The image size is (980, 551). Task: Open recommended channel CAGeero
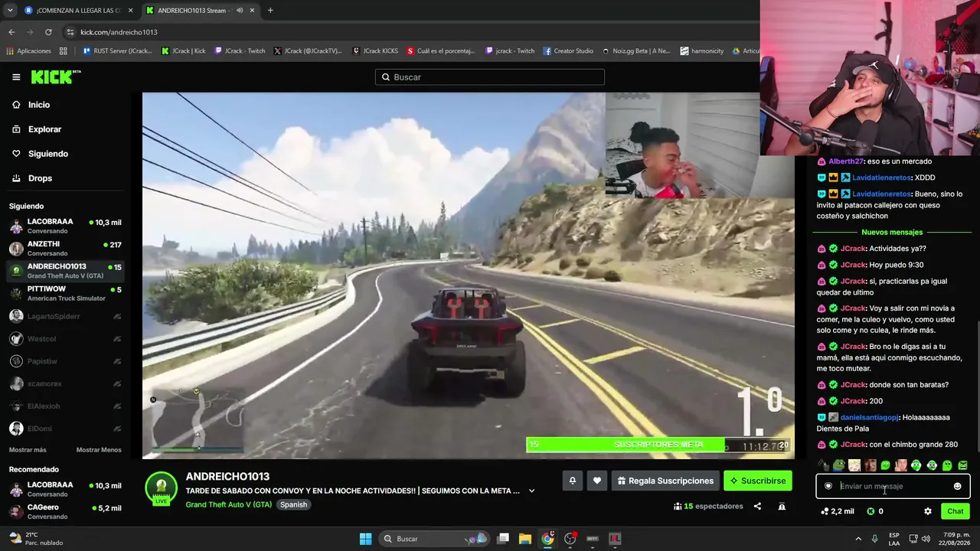pos(65,512)
